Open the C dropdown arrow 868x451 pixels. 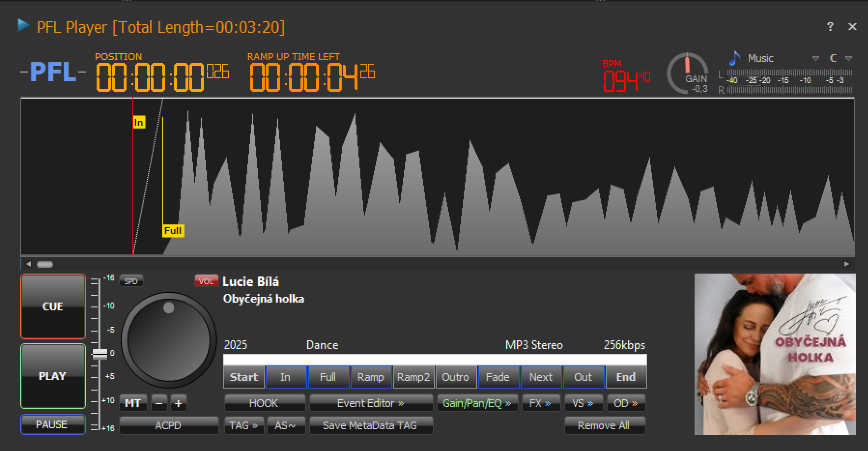tap(848, 58)
